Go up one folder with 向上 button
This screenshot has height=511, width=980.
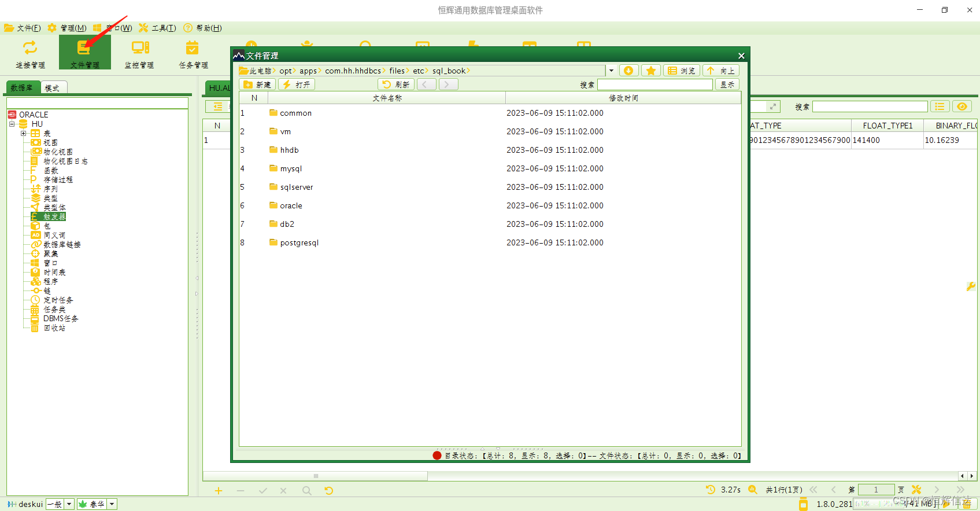click(x=721, y=71)
